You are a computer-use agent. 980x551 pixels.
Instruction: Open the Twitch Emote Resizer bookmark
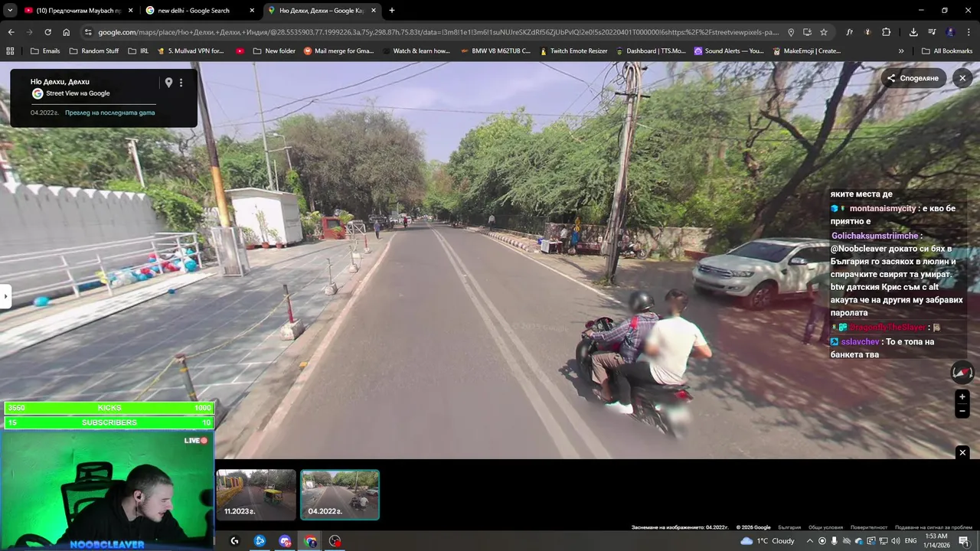click(x=573, y=51)
